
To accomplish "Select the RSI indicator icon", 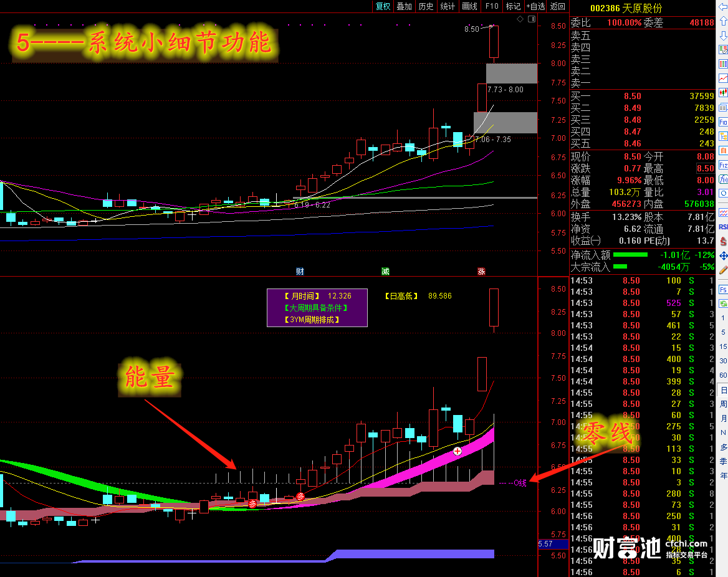I will point(723,227).
